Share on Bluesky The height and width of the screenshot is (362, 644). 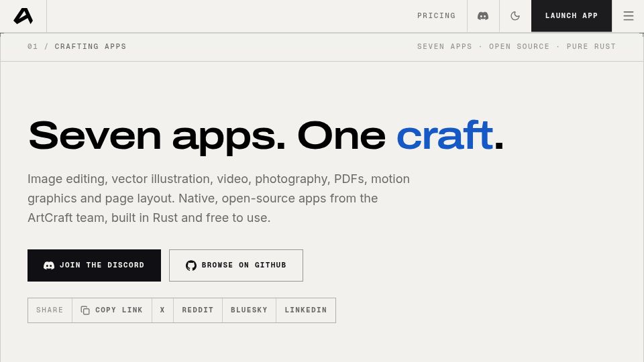249,310
